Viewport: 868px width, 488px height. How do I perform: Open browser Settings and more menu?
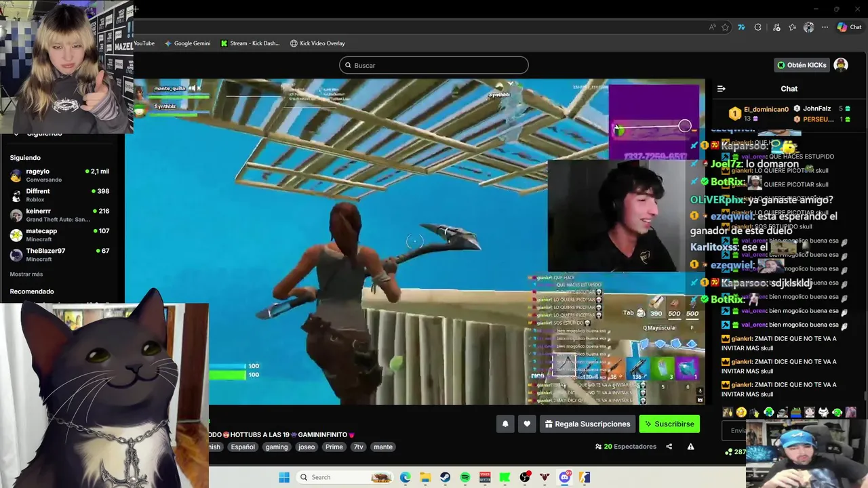tap(825, 27)
